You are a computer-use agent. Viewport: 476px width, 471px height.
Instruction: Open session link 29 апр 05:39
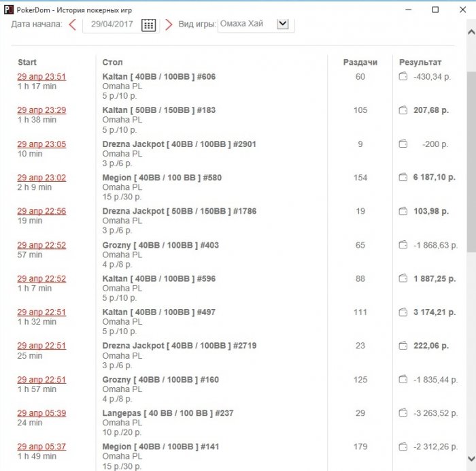41,413
